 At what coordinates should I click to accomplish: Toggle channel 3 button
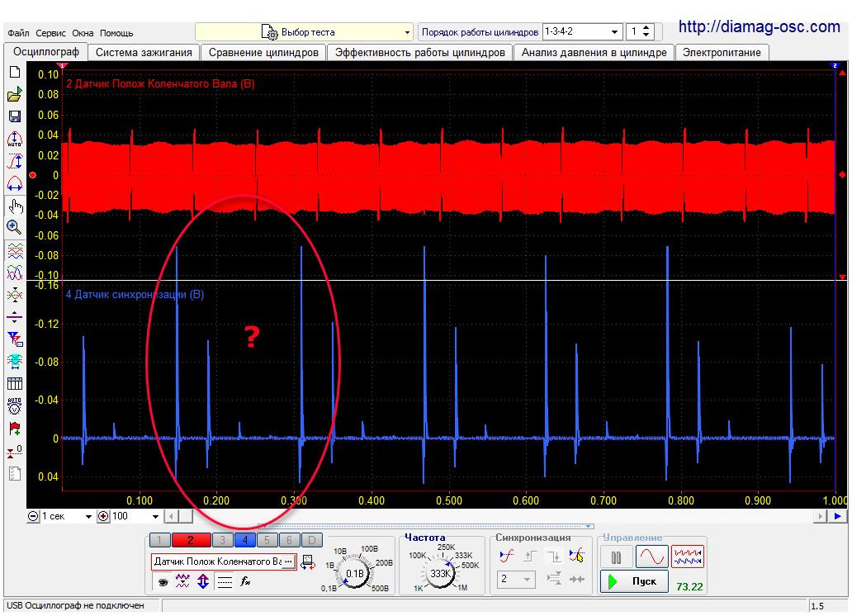tap(222, 540)
